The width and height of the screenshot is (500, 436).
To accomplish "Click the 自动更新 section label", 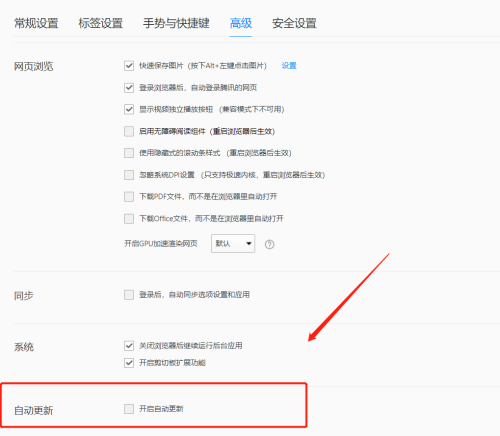I will coord(34,410).
